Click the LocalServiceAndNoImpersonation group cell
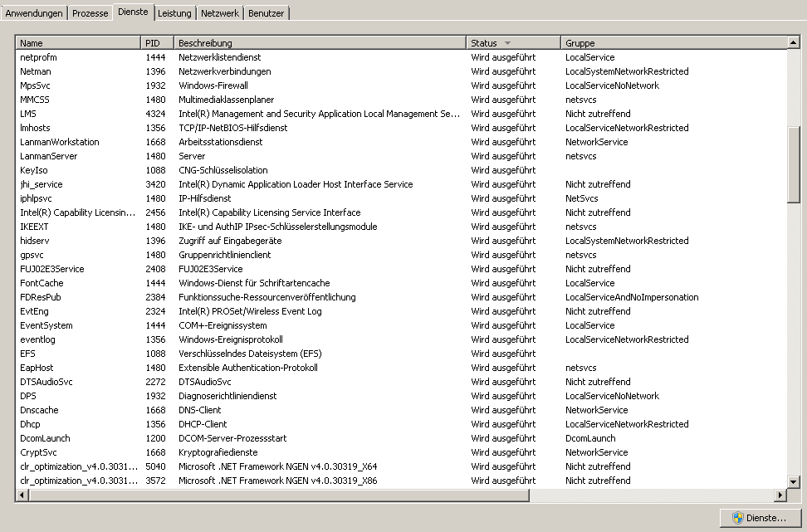 632,297
